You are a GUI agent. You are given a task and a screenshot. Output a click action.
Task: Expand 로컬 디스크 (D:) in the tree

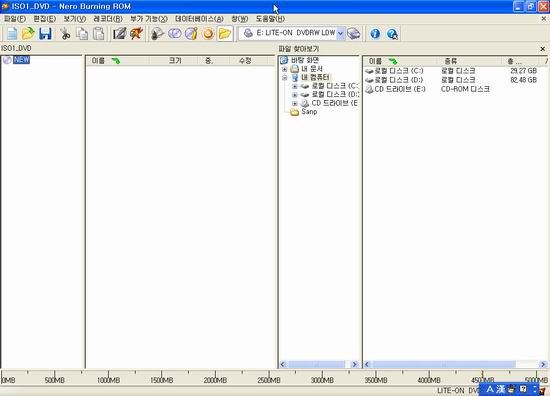pyautogui.click(x=295, y=95)
